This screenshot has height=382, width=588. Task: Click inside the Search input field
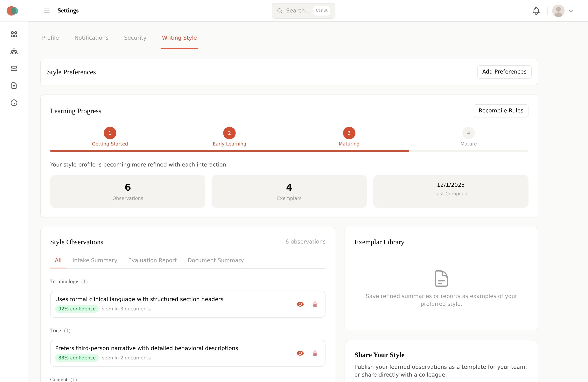tap(299, 11)
